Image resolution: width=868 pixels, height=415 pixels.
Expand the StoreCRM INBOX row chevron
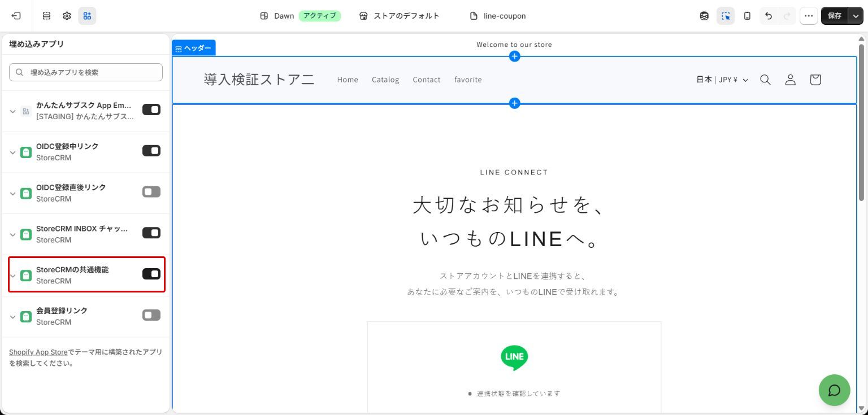(12, 234)
